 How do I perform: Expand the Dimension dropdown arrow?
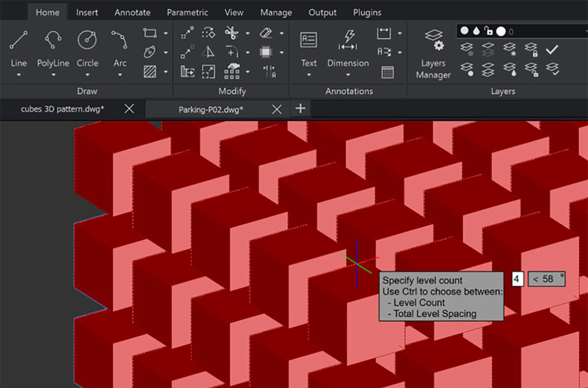click(x=348, y=75)
